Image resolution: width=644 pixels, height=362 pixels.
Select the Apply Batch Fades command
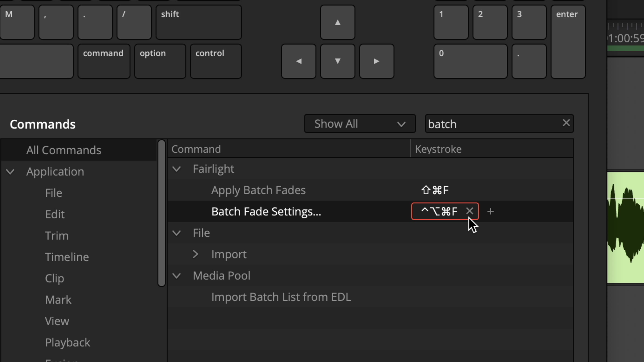tap(258, 190)
